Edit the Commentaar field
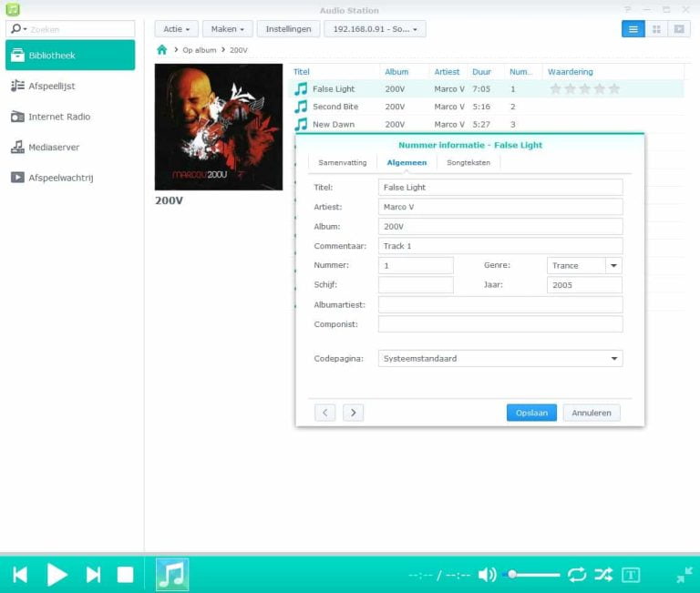The height and width of the screenshot is (593, 700). click(500, 246)
